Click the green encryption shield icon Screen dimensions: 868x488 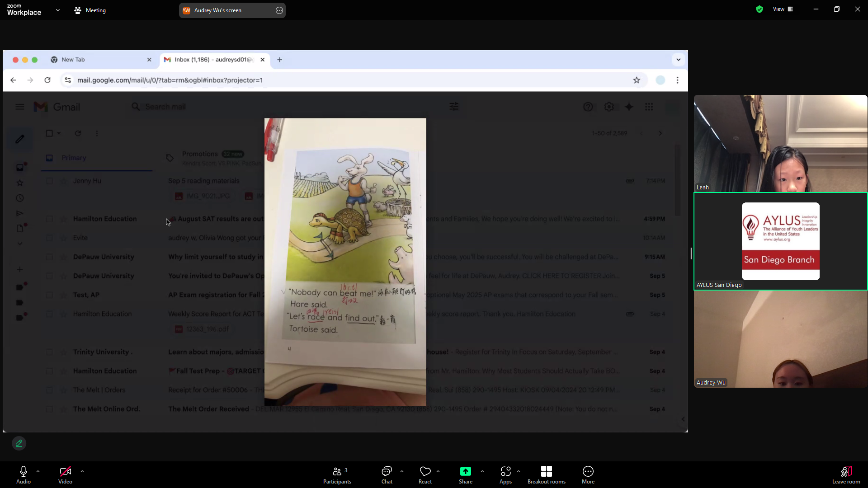(759, 9)
